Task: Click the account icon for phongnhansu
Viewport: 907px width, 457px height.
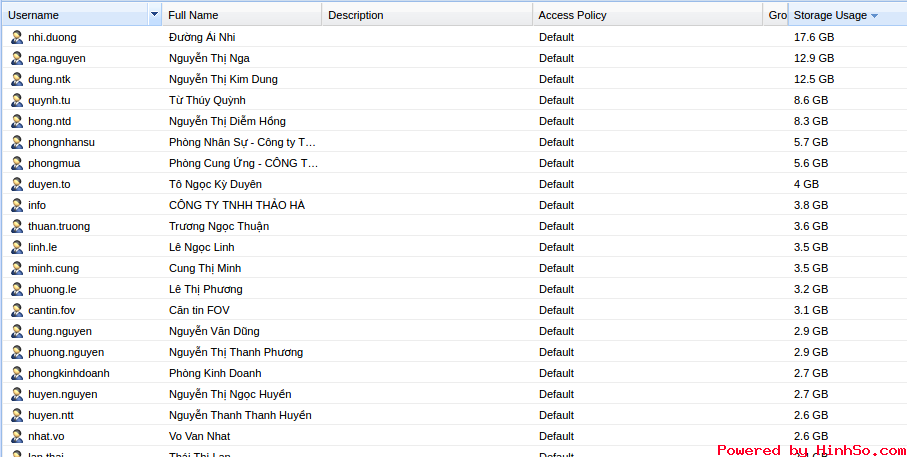Action: (x=17, y=142)
